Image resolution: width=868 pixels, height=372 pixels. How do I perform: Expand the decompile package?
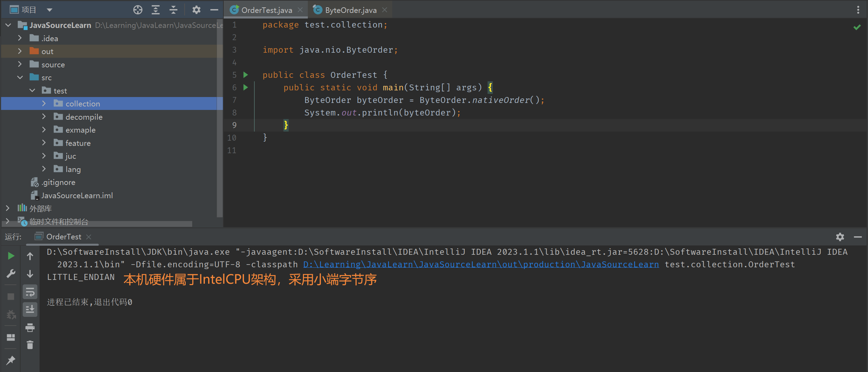[44, 117]
